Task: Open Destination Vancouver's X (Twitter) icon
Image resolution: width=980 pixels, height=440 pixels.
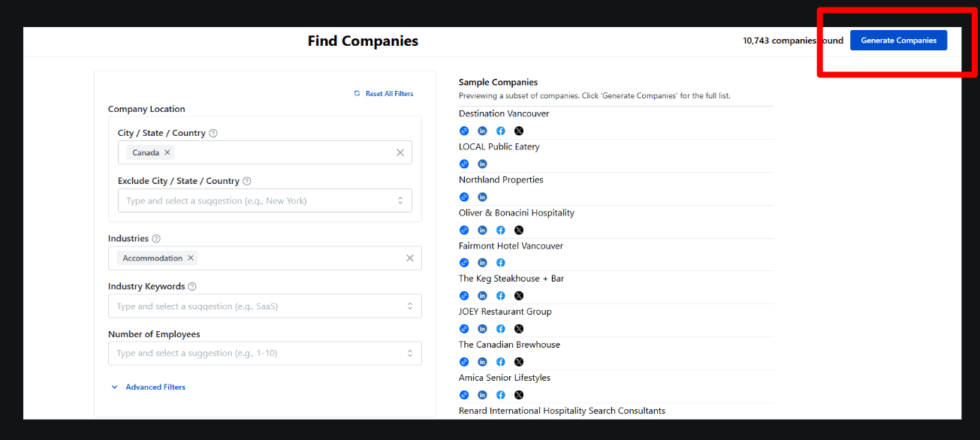Action: tap(519, 131)
